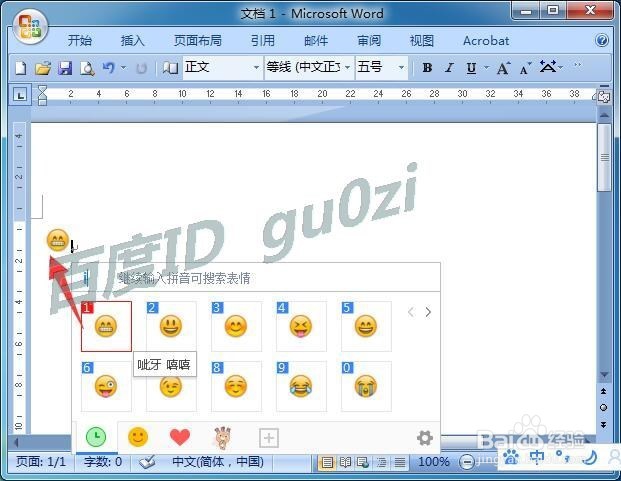Click the proofing check status icon
The image size is (621, 481).
[x=147, y=462]
